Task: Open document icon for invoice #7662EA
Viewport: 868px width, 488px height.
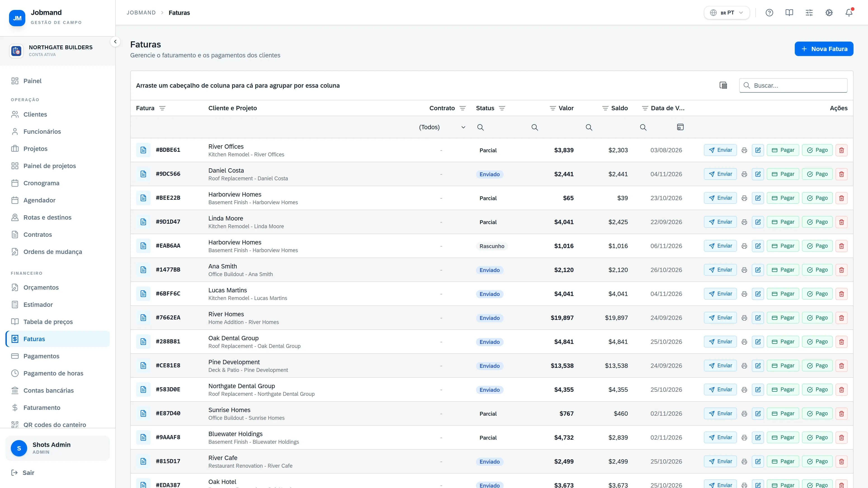Action: pyautogui.click(x=143, y=318)
